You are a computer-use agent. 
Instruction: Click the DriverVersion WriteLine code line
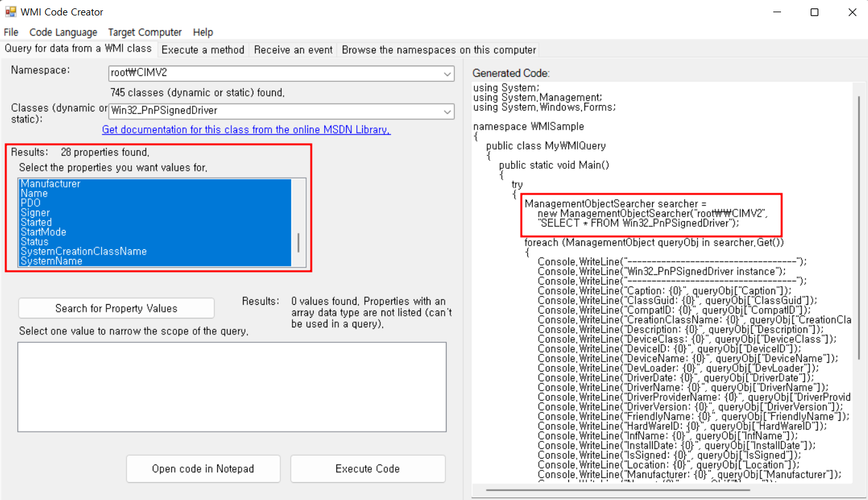click(690, 407)
